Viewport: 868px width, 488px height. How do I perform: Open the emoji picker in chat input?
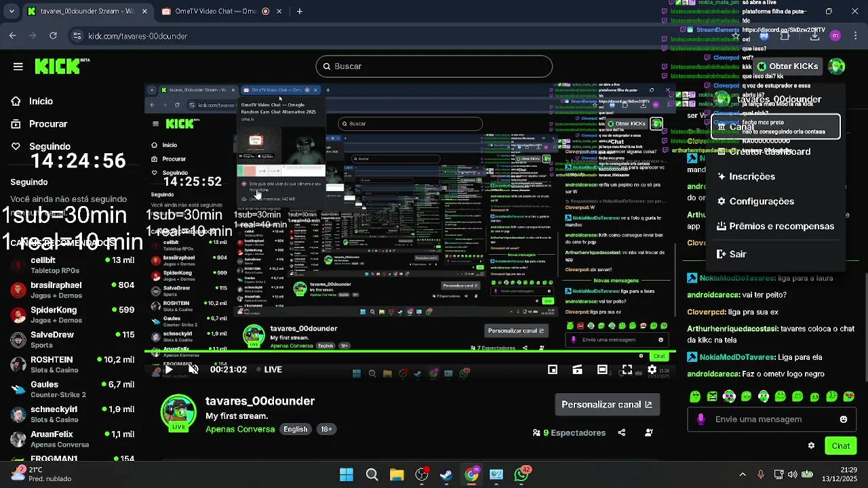click(x=844, y=420)
